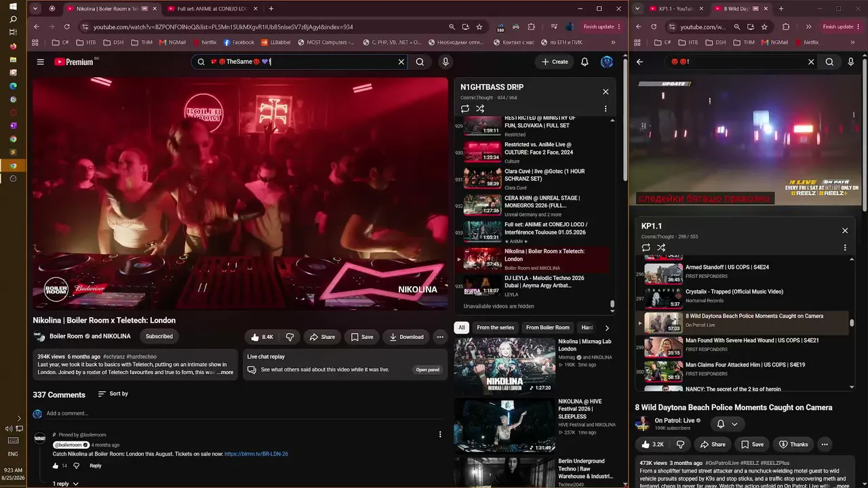Screen dimensions: 868x488
Task: Launch Firefox from the taskbar
Action: (13, 46)
